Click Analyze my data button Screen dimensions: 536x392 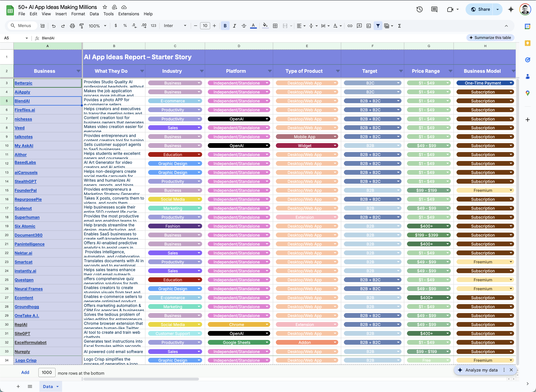click(481, 370)
